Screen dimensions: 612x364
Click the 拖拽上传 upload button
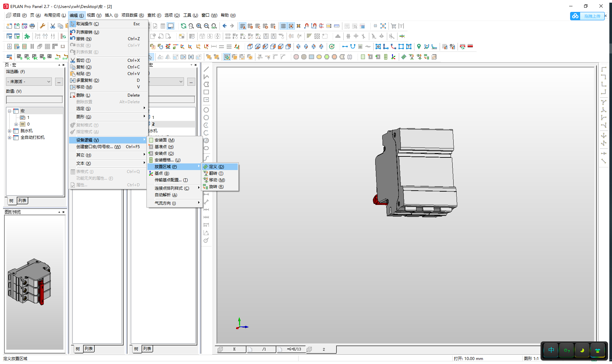coord(592,16)
